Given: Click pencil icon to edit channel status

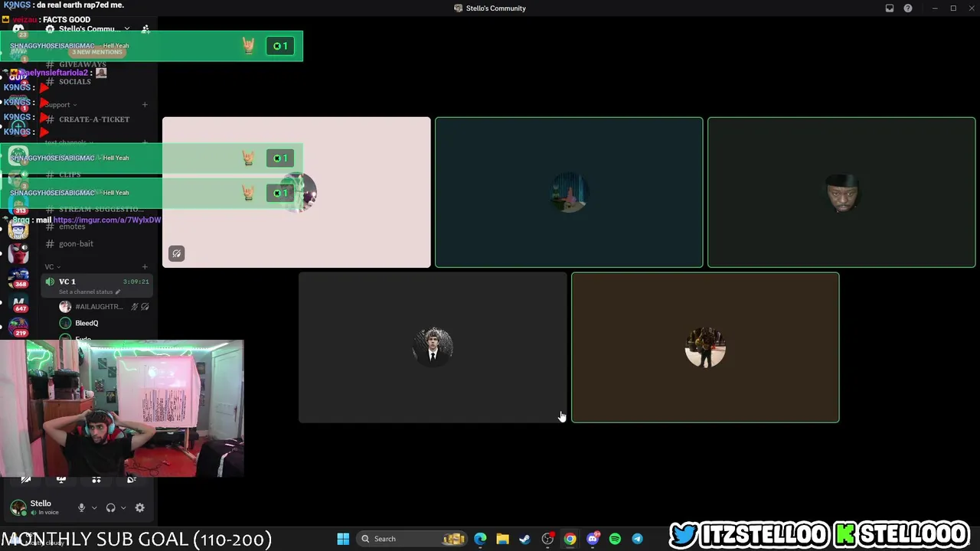Looking at the screenshot, I should [x=117, y=292].
